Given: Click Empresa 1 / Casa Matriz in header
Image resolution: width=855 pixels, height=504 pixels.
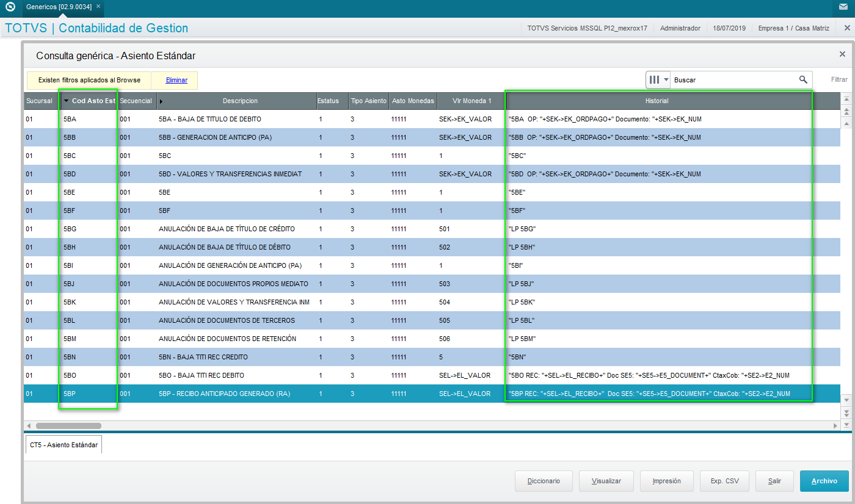Looking at the screenshot, I should [x=793, y=28].
